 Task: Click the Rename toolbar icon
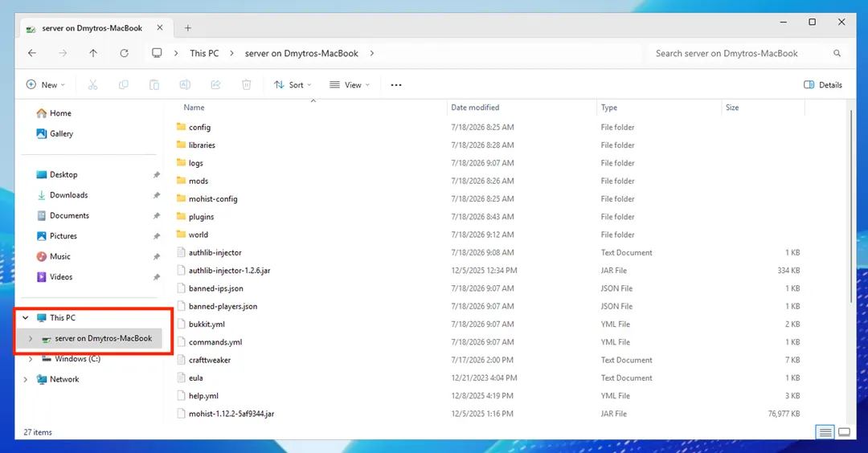(x=185, y=84)
